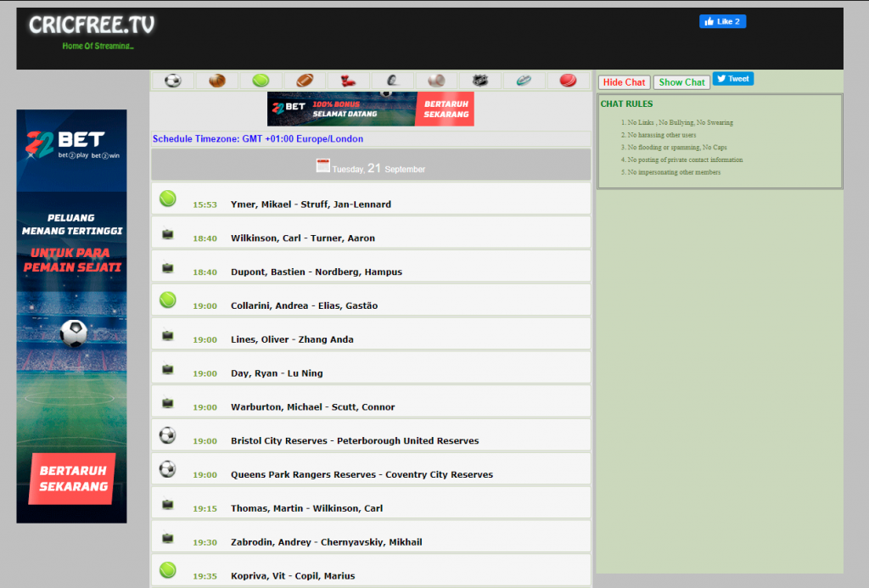Select the basketball sport filter tab

point(216,81)
